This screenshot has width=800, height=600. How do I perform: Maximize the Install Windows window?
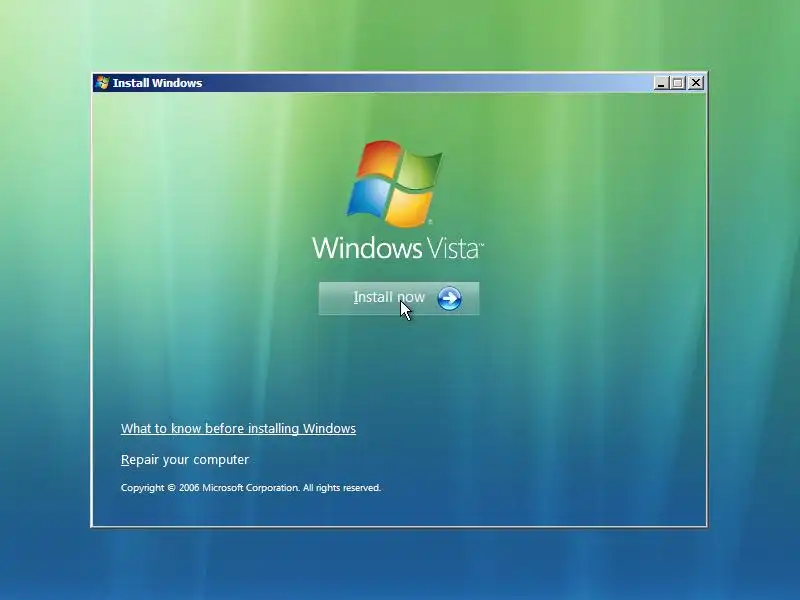(x=678, y=83)
